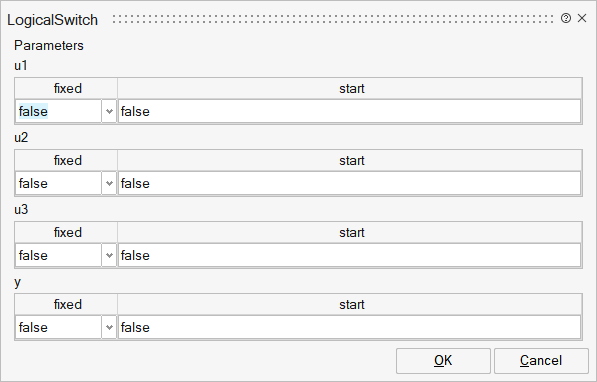Click the u1 start value field
The height and width of the screenshot is (382, 597).
[x=350, y=111]
